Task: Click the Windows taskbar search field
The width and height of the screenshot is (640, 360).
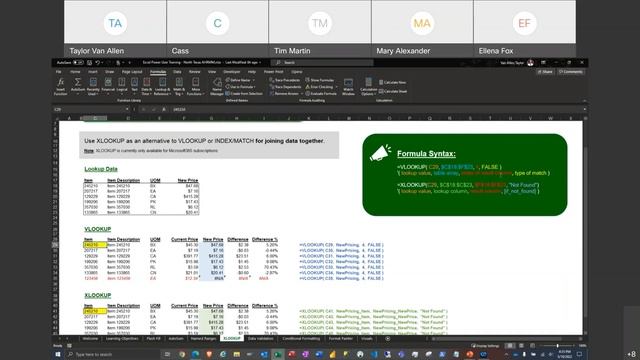Action: click(x=113, y=354)
